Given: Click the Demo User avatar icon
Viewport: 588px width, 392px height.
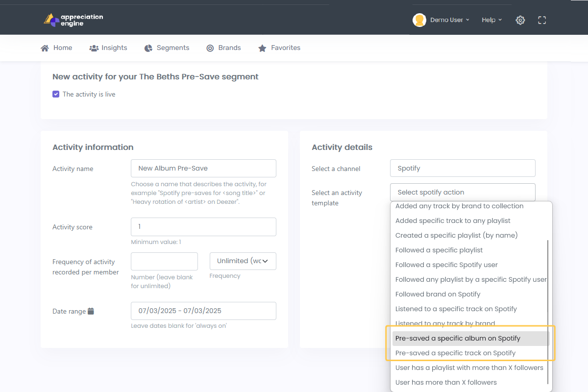Looking at the screenshot, I should 419,20.
